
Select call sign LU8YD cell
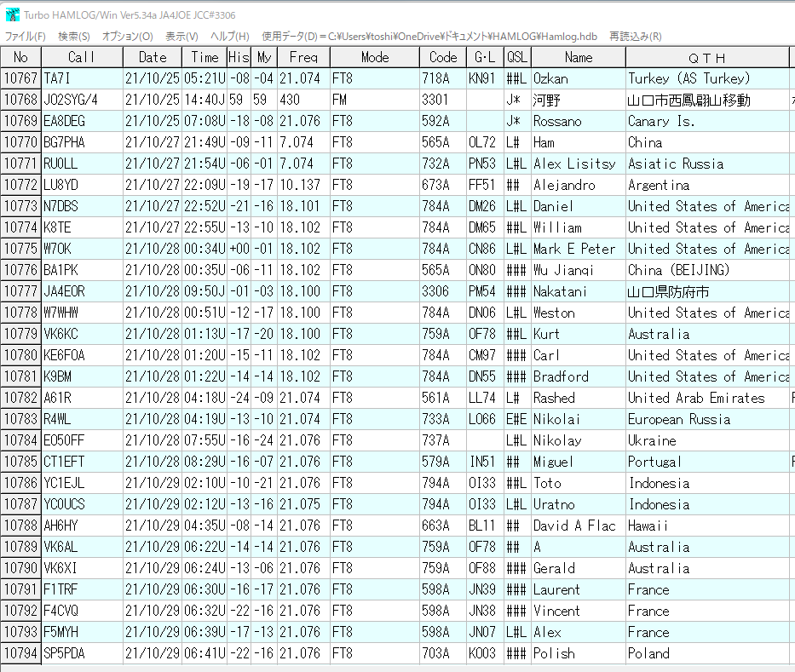(83, 185)
